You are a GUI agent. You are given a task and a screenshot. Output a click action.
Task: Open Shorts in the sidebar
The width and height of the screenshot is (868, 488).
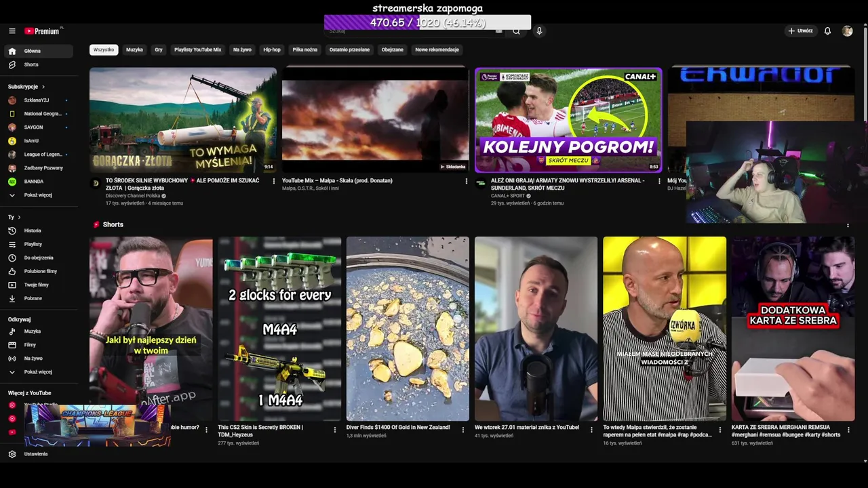pyautogui.click(x=40, y=64)
